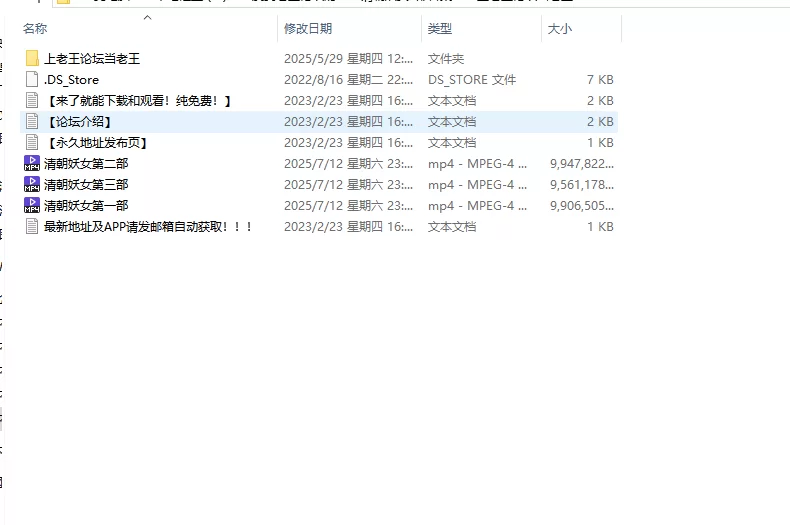The width and height of the screenshot is (790, 525).
Task: Click the 2 KB size of 【论坛介绍】
Action: point(600,121)
